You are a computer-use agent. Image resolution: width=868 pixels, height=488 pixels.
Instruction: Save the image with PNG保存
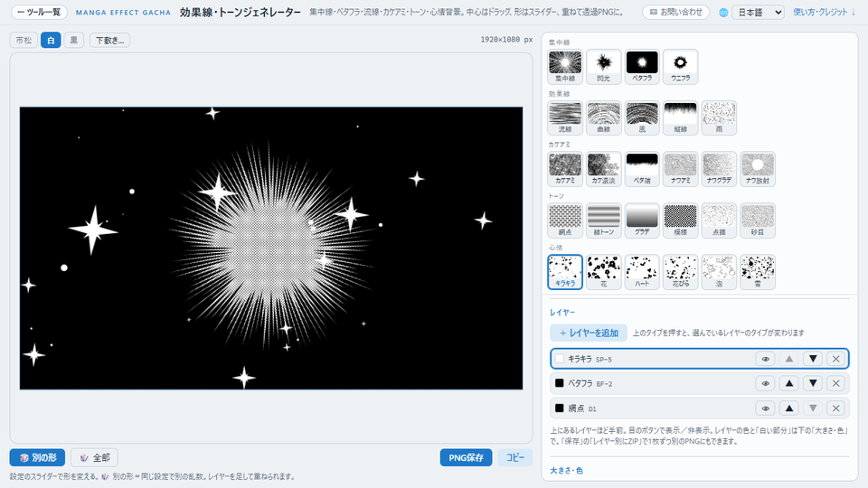coord(467,457)
